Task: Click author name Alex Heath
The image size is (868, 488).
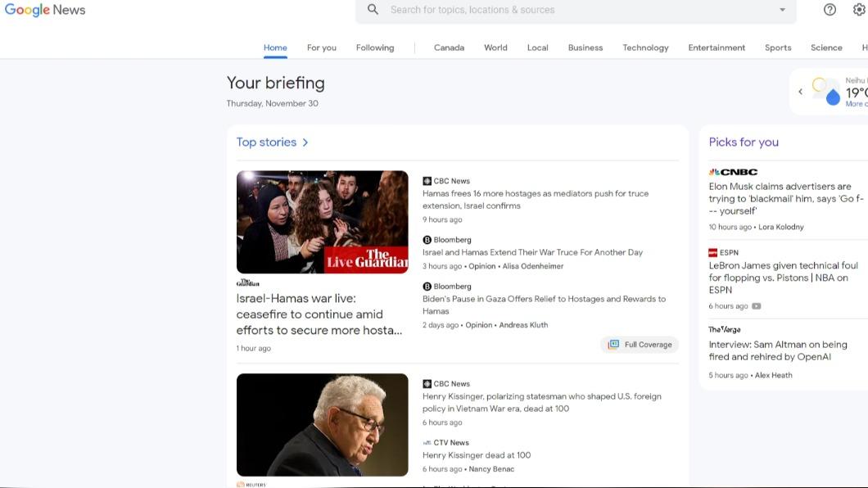Action: coord(773,375)
